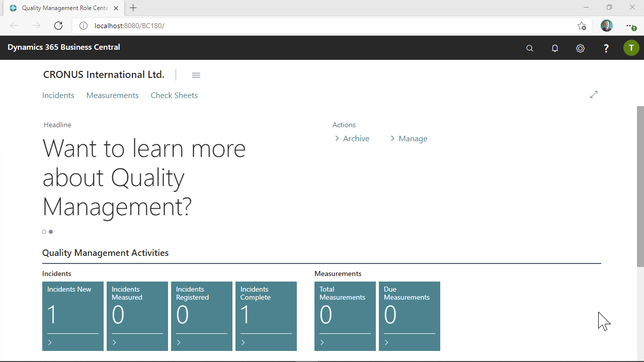This screenshot has width=644, height=362.
Task: Expand the Manage actions group
Action: (x=409, y=139)
